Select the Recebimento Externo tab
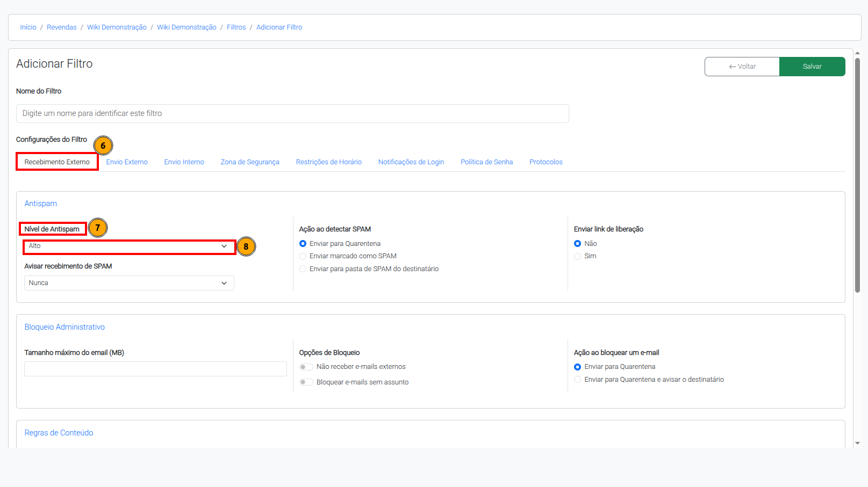The image size is (868, 487). coord(57,162)
